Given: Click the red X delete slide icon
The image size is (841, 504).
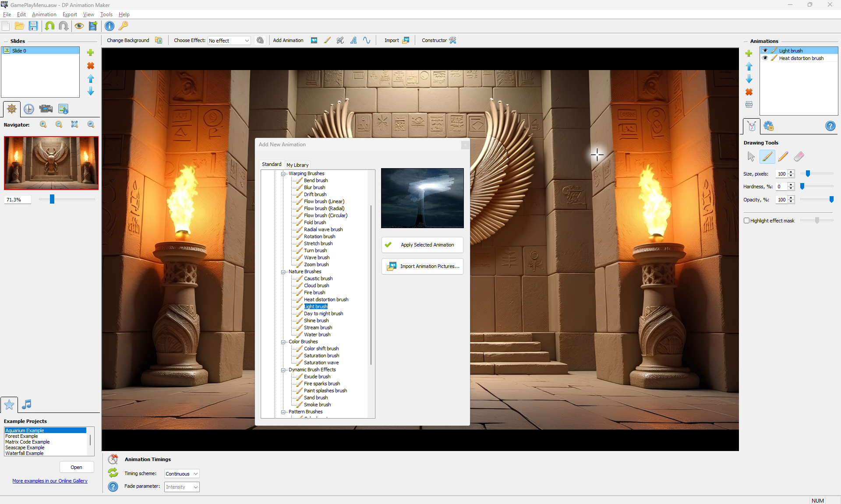Looking at the screenshot, I should point(91,66).
